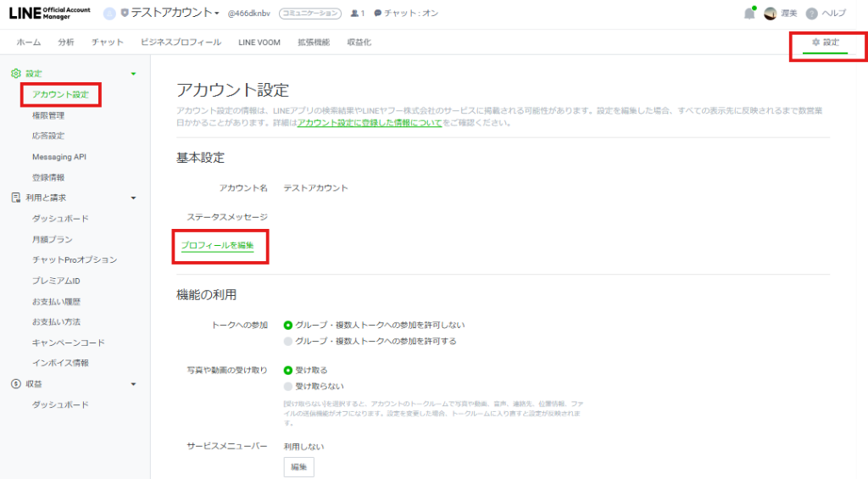The width and height of the screenshot is (868, 479).
Task: Select 受け取らない radio option
Action: (288, 386)
